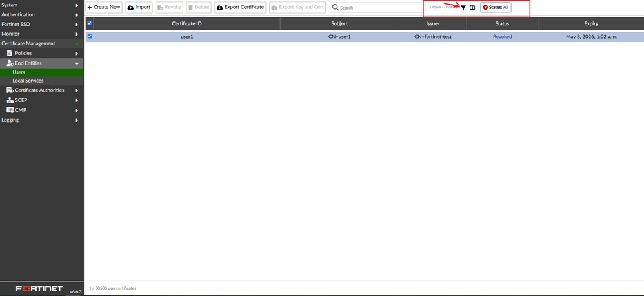The width and height of the screenshot is (644, 296).
Task: Click the End Entities users icon
Action: 10,63
